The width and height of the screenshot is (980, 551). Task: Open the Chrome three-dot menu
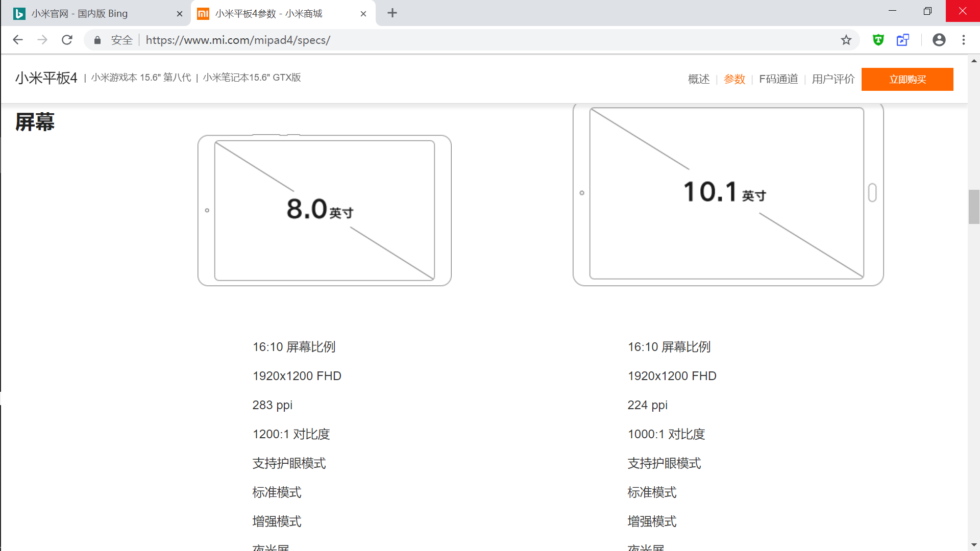click(x=964, y=40)
